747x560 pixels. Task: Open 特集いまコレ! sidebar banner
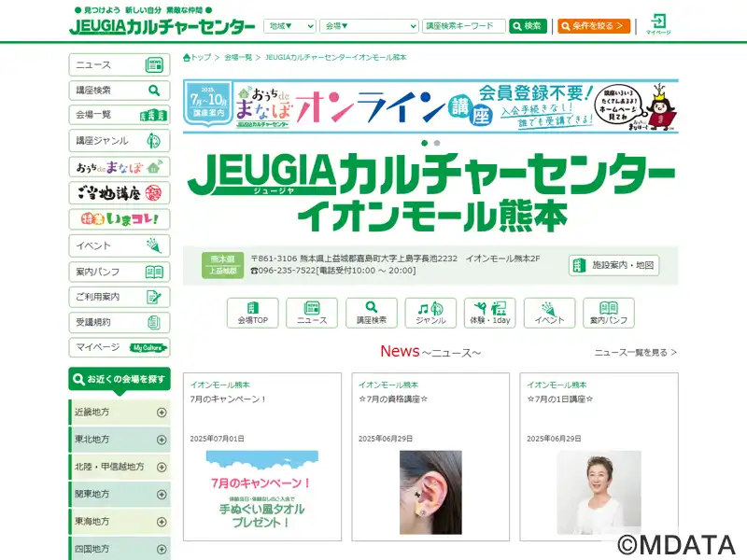click(120, 219)
